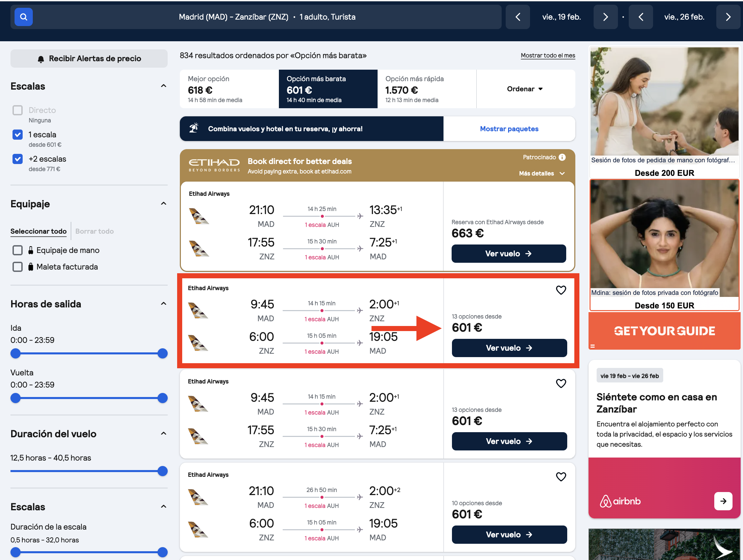Screen dimensions: 743x560
Task: Click the bell icon in price alerts button
Action: pyautogui.click(x=41, y=59)
